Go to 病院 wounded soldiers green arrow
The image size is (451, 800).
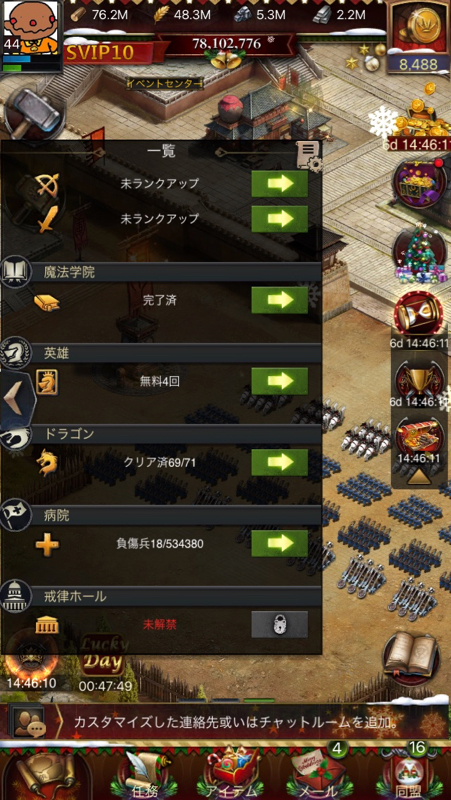tap(280, 543)
